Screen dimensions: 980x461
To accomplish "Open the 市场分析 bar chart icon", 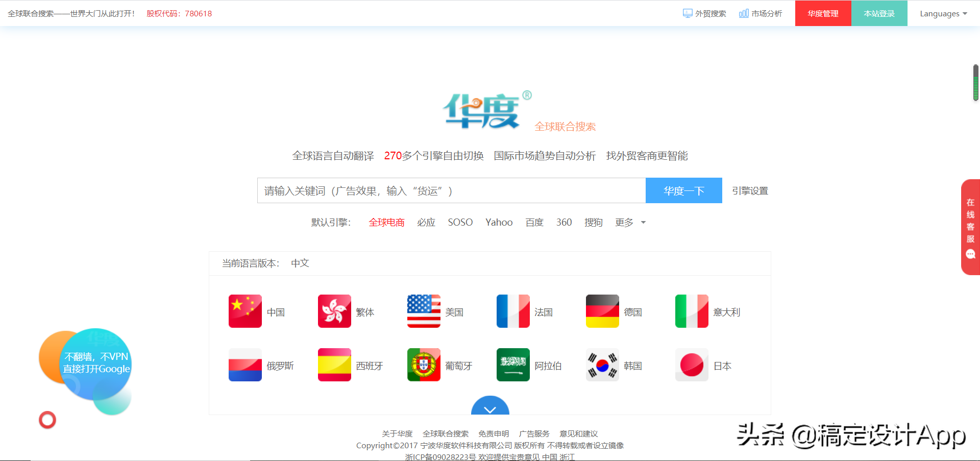I will click(744, 13).
